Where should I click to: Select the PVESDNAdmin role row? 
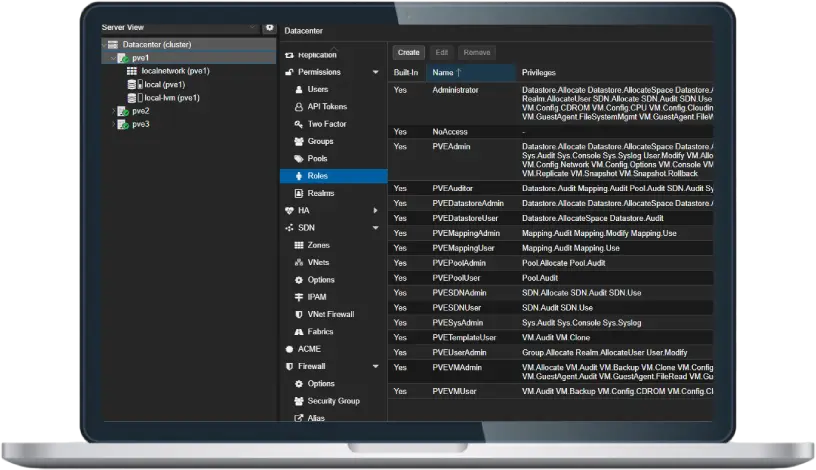coord(551,293)
